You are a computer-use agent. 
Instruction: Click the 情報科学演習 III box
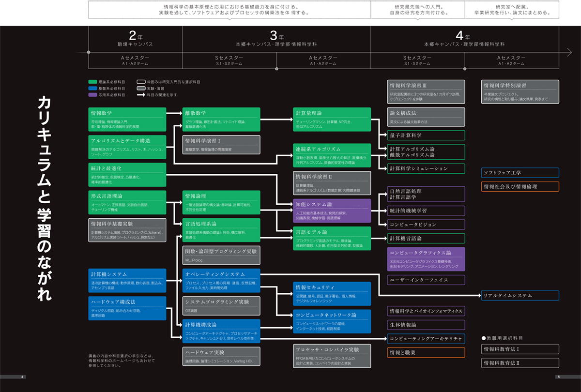[426, 92]
